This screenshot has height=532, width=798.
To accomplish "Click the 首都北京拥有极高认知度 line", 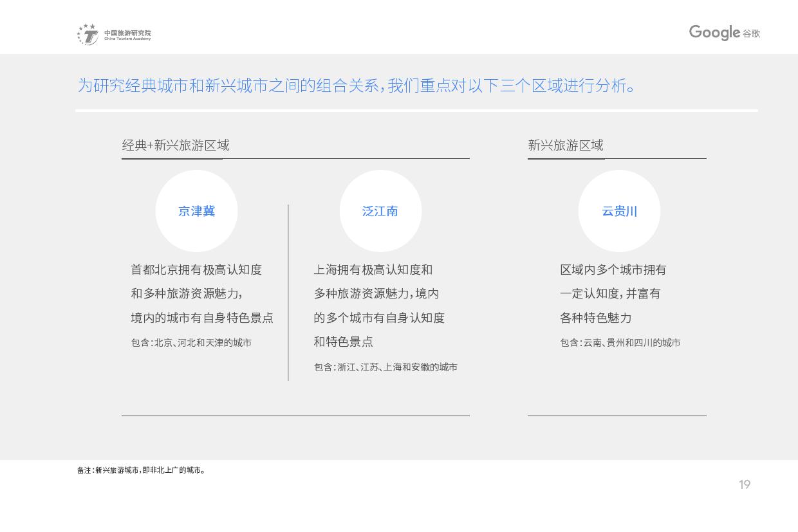I will click(x=196, y=270).
